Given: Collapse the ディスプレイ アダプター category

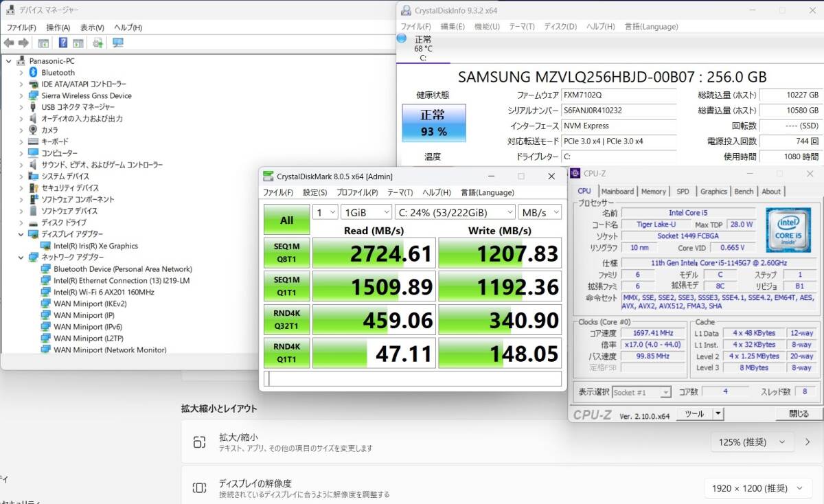Looking at the screenshot, I should [21, 234].
